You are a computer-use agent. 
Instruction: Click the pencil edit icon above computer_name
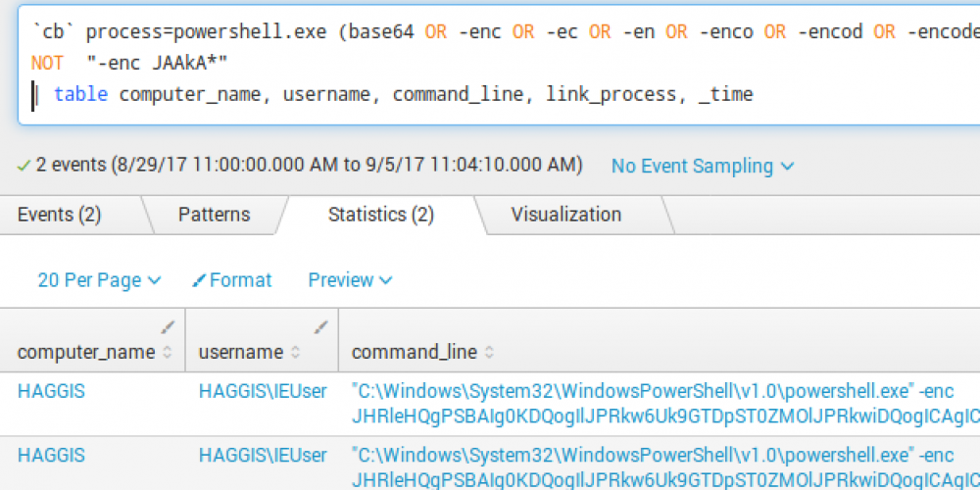[x=168, y=326]
